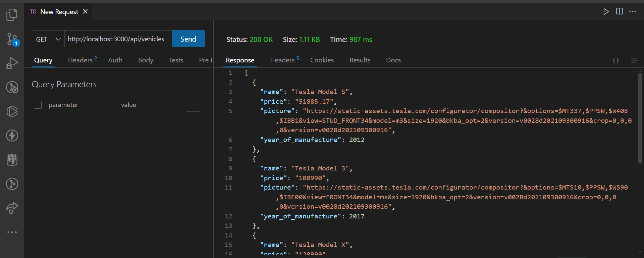Screen dimensions: 644x258
Task: Click the Status 200 OK text
Action: (250, 40)
